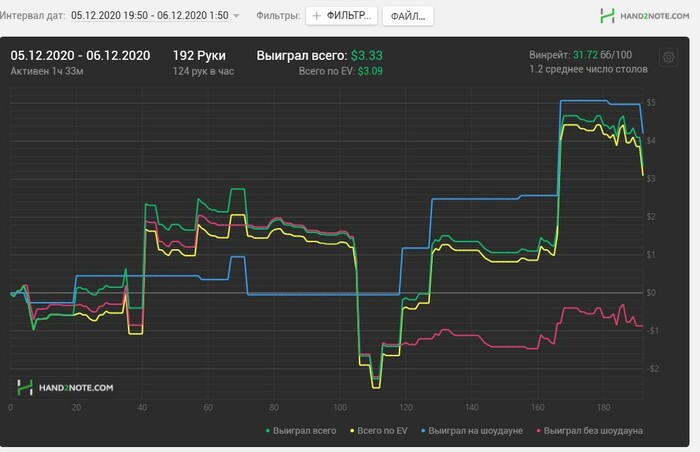Toggle the 'Выиграл всего' legend series

tap(301, 431)
